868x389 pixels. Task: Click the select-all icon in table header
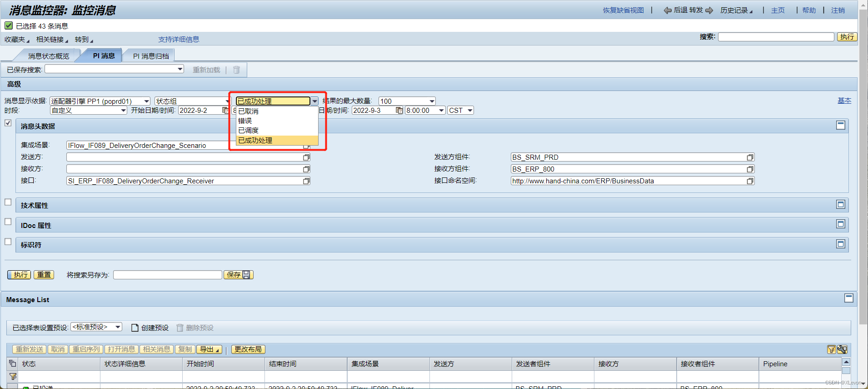13,364
